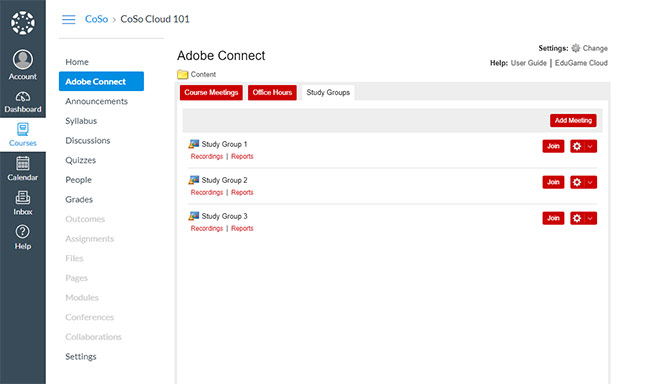
Task: Click the Content folder icon
Action: pyautogui.click(x=182, y=74)
